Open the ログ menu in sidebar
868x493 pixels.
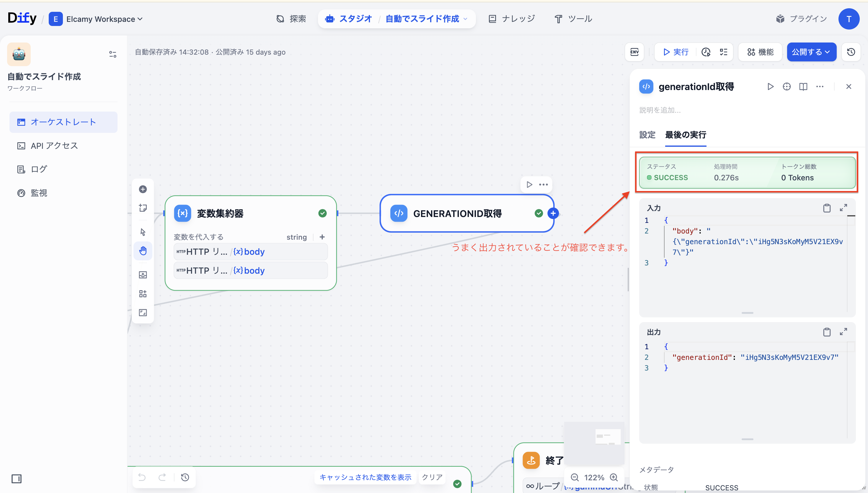pyautogui.click(x=39, y=169)
